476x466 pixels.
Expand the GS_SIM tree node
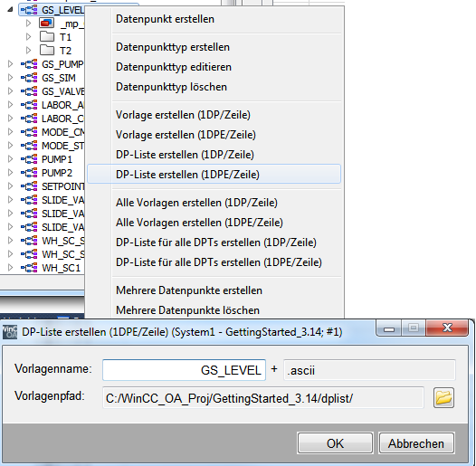pos(10,78)
